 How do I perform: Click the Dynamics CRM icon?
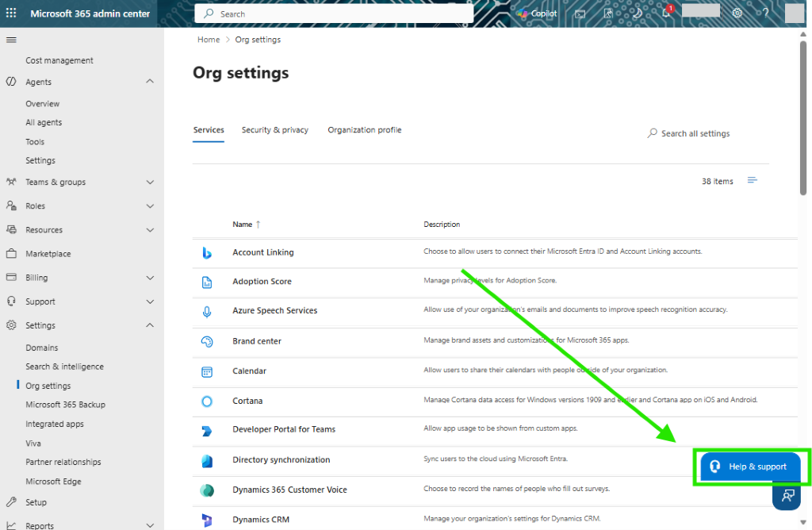click(x=207, y=520)
